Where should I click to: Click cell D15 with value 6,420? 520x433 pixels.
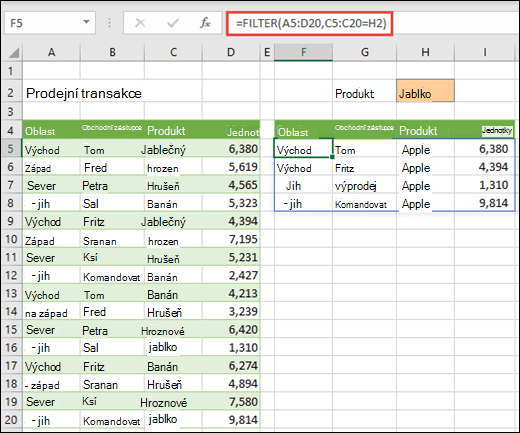(x=231, y=329)
